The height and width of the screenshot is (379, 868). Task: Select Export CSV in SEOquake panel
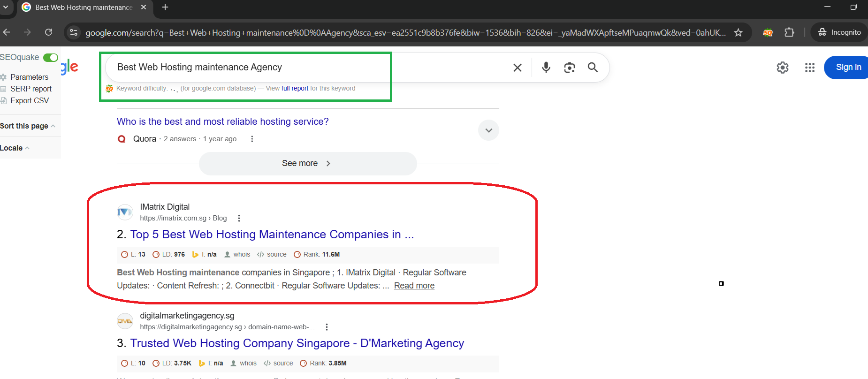point(29,100)
